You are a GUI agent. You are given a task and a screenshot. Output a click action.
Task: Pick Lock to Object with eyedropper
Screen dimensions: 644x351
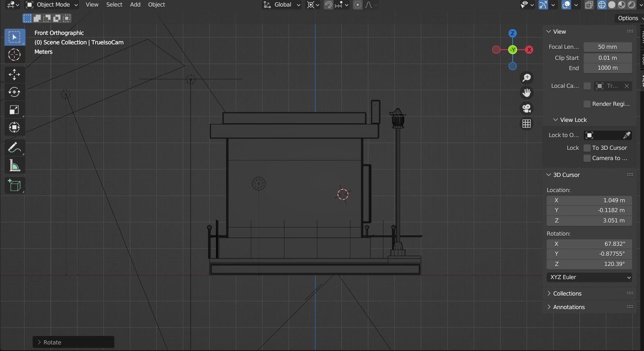pos(626,135)
